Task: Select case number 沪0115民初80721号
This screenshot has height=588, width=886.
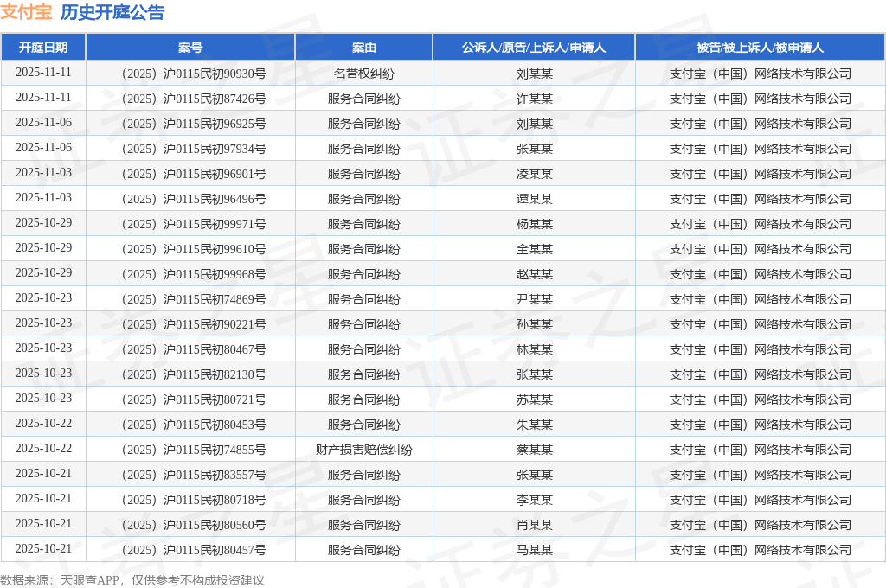Action: (194, 399)
